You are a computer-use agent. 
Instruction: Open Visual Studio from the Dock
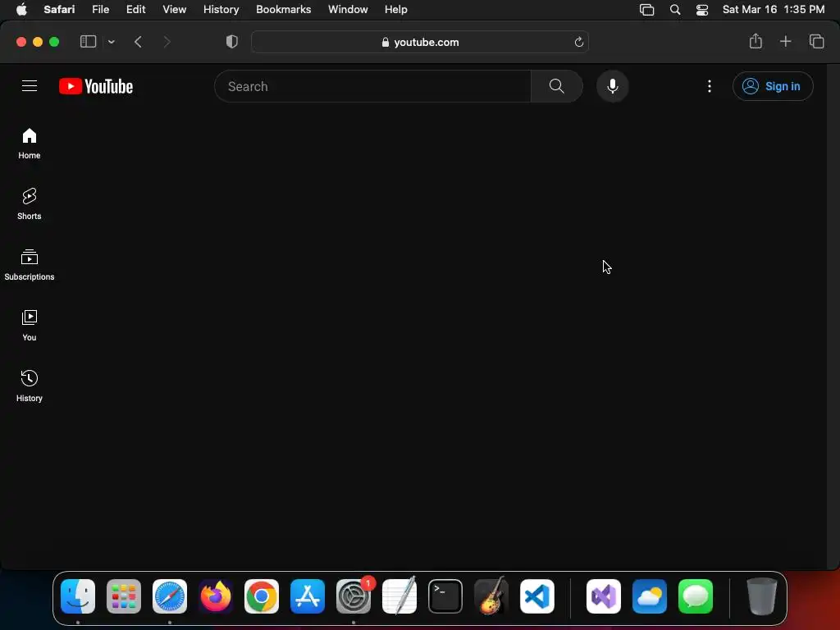click(x=604, y=596)
